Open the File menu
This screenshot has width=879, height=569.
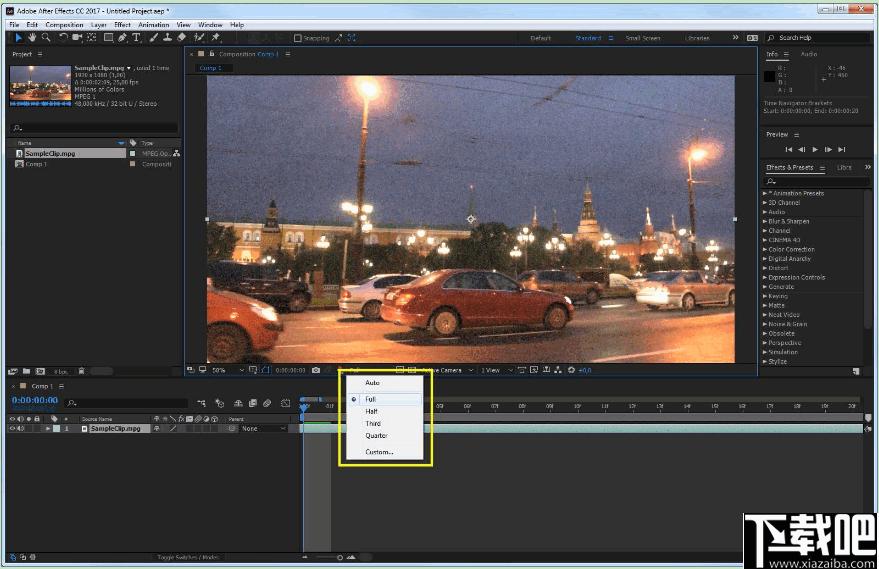tap(14, 25)
